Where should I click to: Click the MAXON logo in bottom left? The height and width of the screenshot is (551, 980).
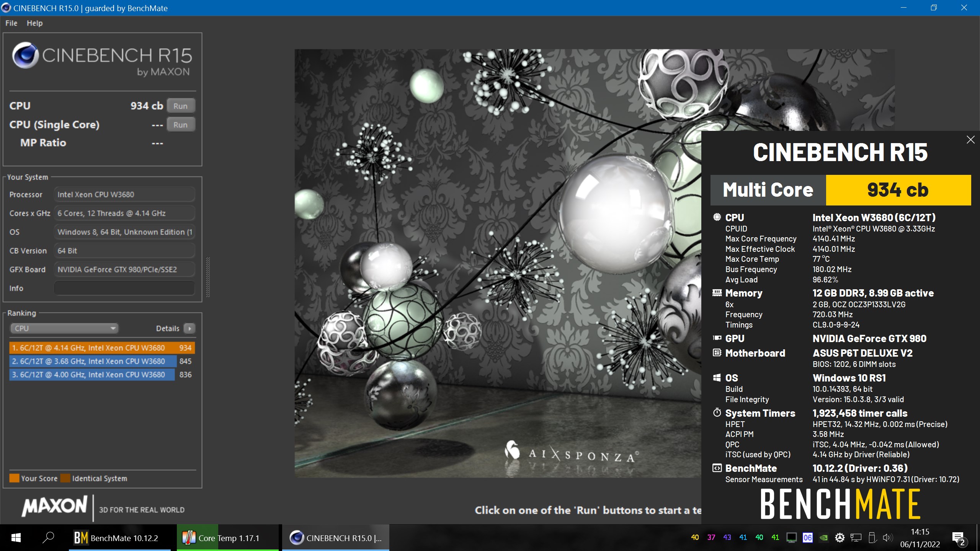click(x=54, y=506)
